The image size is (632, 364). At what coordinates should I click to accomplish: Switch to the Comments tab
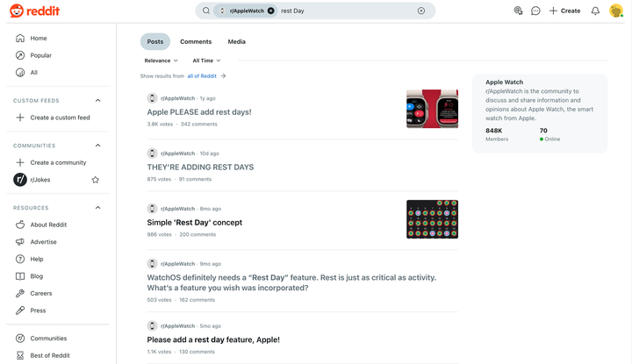click(196, 42)
